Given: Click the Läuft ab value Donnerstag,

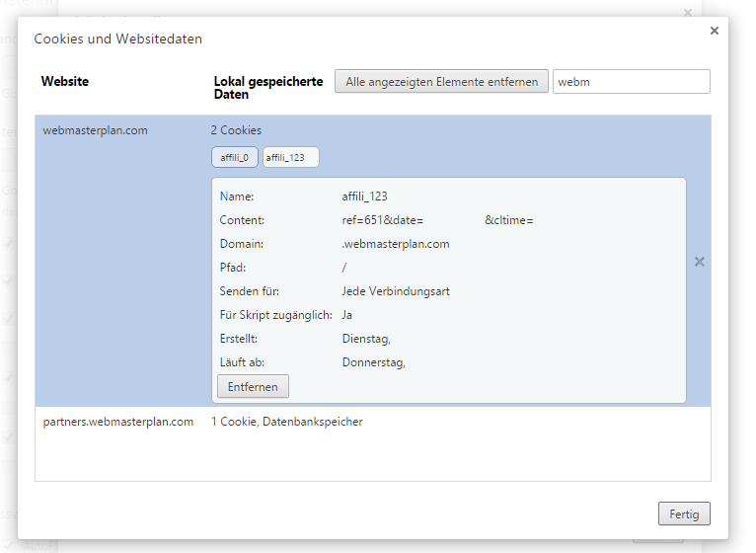Looking at the screenshot, I should click(374, 362).
